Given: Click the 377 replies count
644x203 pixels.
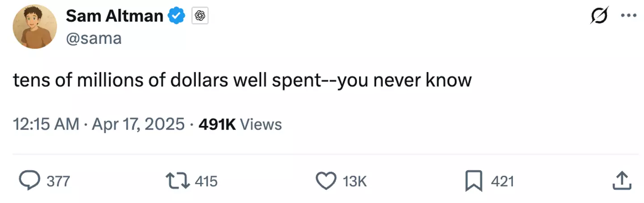Looking at the screenshot, I should pyautogui.click(x=58, y=181).
